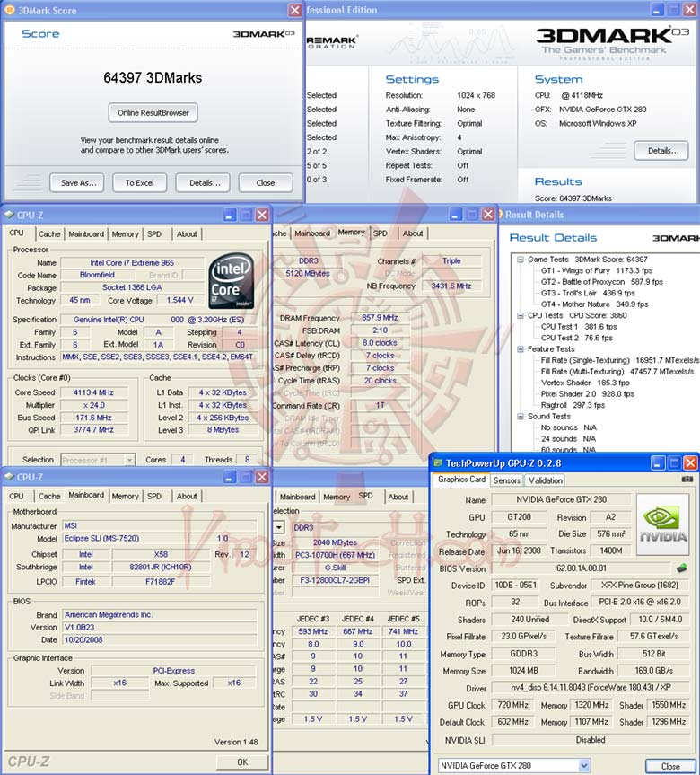Close the top CPU-Z CPU window
700x775 pixels.
(x=262, y=215)
